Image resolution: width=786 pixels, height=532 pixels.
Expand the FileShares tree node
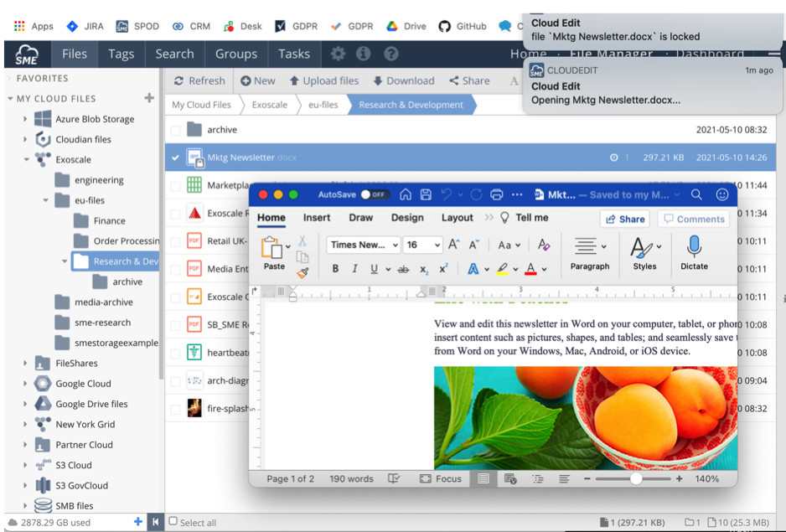(26, 364)
